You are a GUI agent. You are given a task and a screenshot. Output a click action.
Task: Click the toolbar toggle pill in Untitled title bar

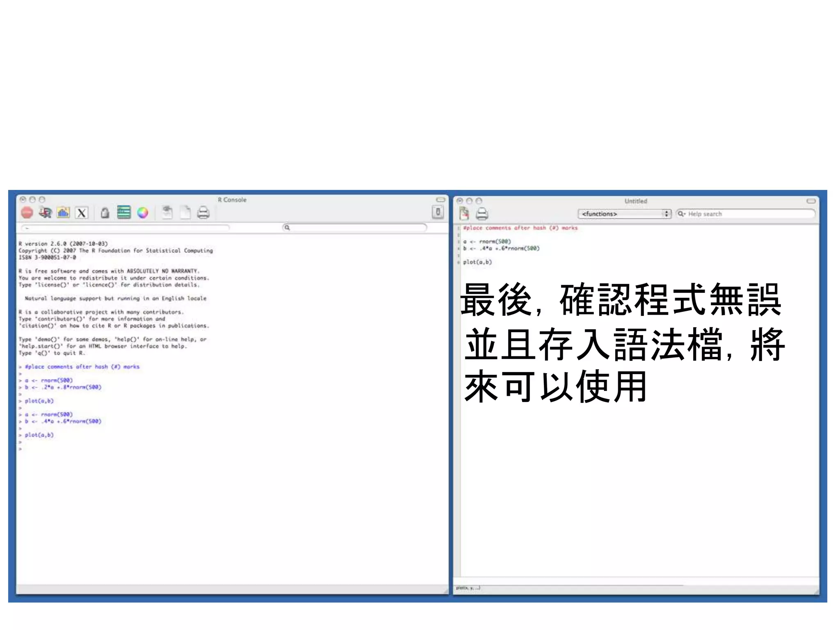pos(811,201)
